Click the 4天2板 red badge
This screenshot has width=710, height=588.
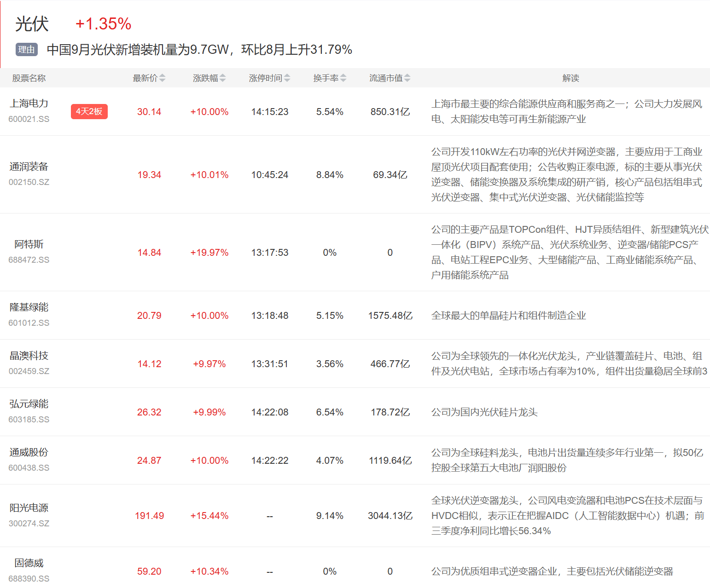click(89, 111)
